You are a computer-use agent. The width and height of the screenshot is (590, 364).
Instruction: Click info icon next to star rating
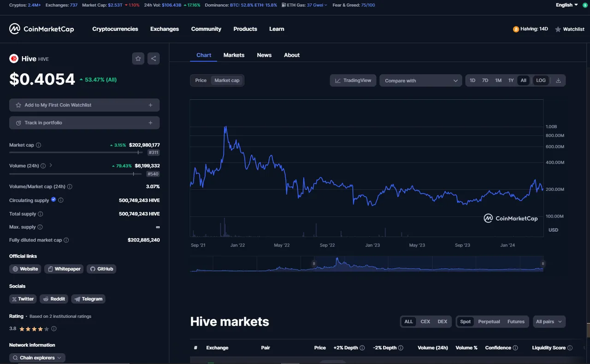point(54,329)
